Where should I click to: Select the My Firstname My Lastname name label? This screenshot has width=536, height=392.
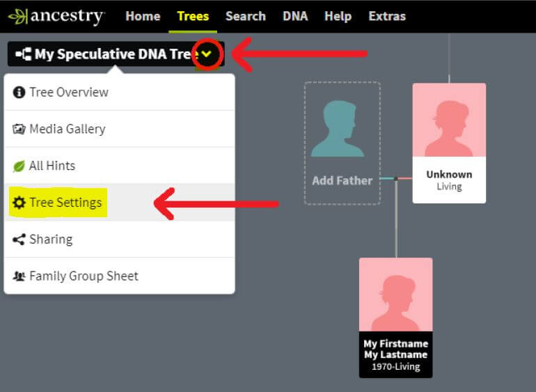396,349
